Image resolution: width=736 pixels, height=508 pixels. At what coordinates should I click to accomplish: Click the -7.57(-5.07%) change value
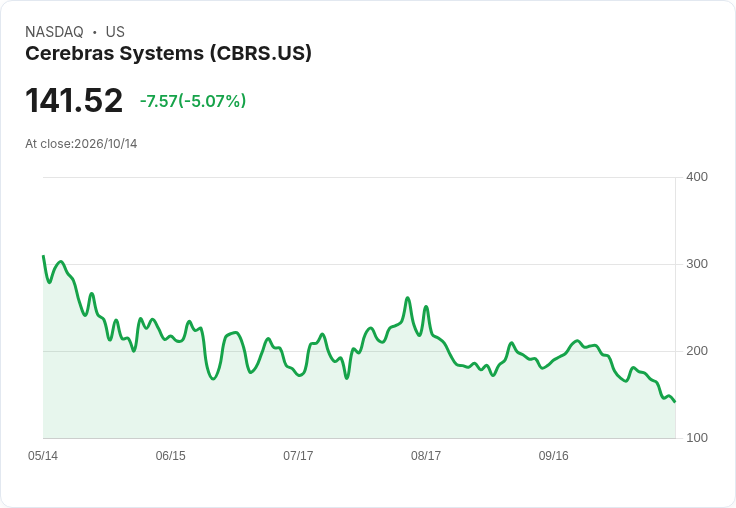tap(193, 101)
